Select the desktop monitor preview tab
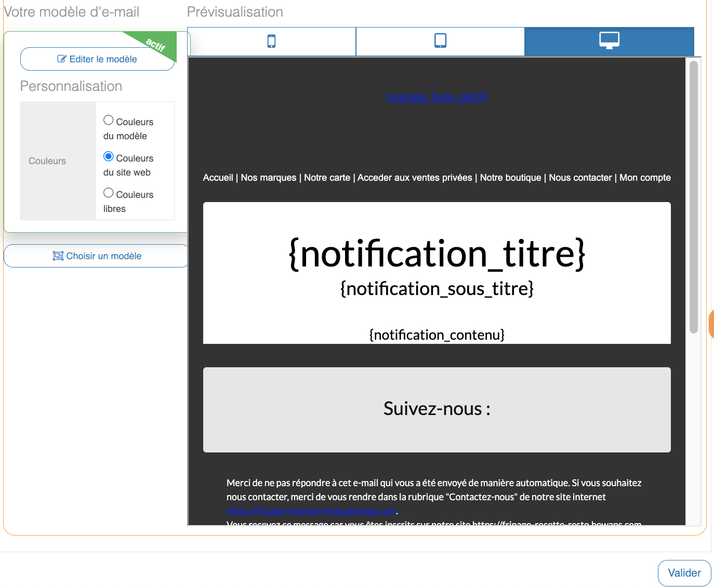Viewport: 714px width, 588px height. click(x=609, y=41)
